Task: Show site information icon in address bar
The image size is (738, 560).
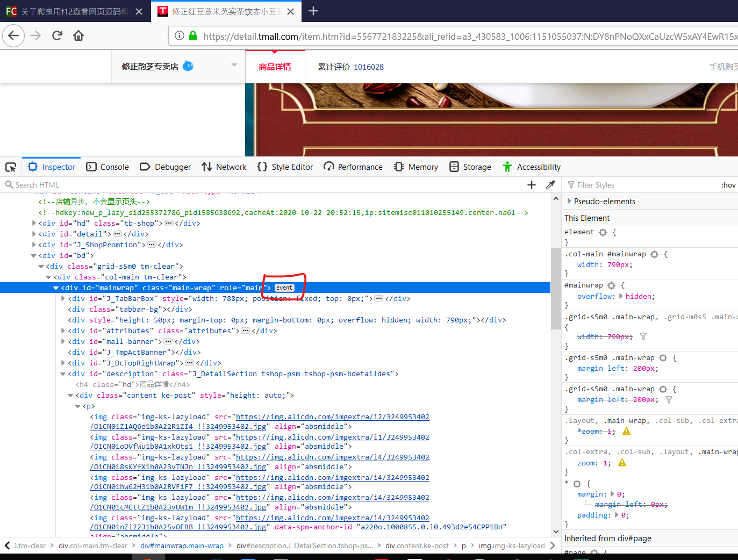Action: tap(180, 36)
